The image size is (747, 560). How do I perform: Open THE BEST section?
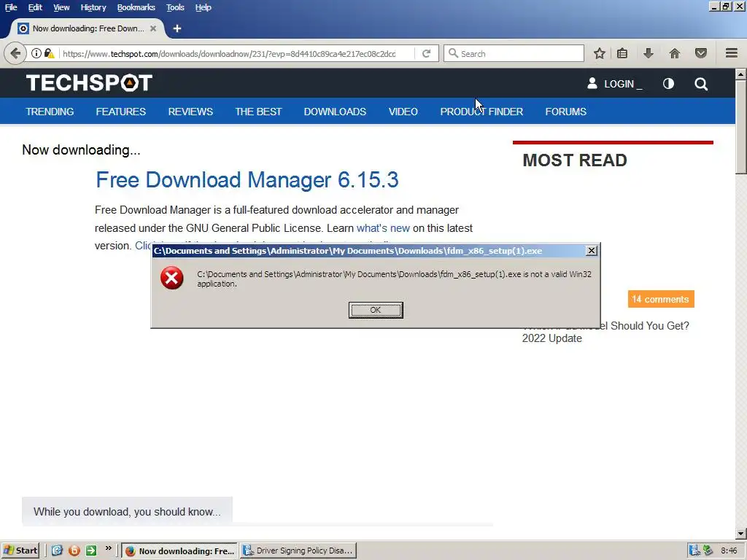pos(259,112)
